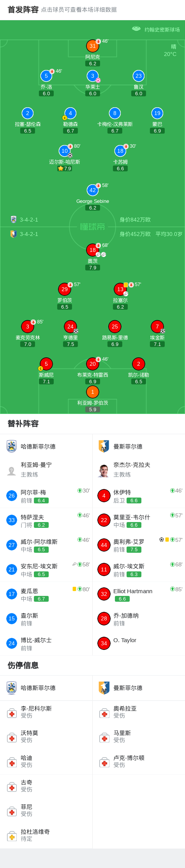Select coach 利亚姆-曼宁 avatar
Viewport: 185px width, 868px height.
click(12, 471)
